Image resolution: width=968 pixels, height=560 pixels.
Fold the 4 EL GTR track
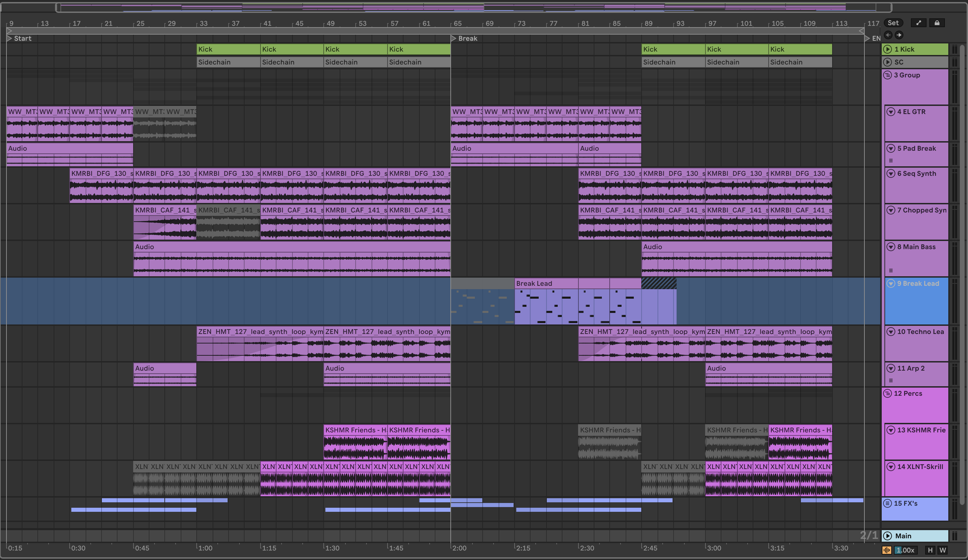[x=891, y=112]
